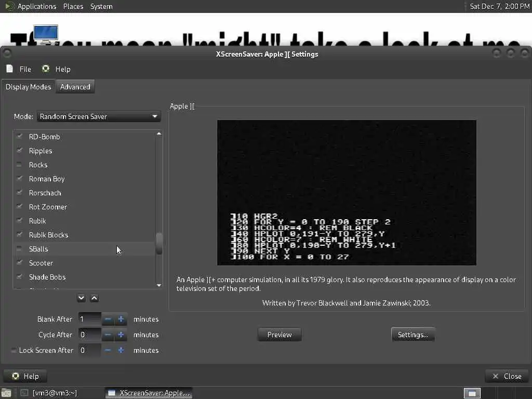
Task: Open the System menu
Action: (101, 6)
